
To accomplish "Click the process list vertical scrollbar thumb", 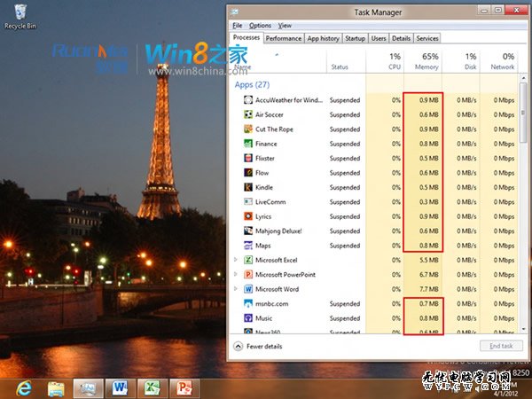I will pos(523,113).
